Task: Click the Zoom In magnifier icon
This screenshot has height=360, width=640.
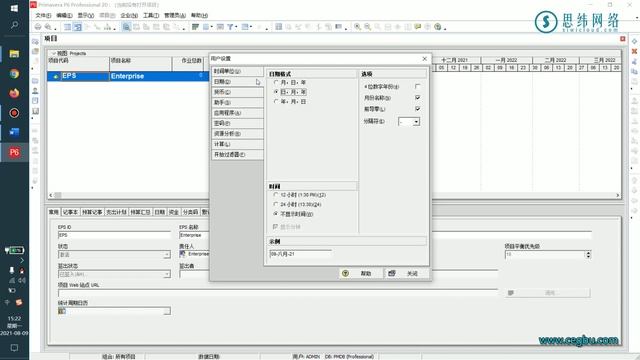Action: click(x=358, y=27)
